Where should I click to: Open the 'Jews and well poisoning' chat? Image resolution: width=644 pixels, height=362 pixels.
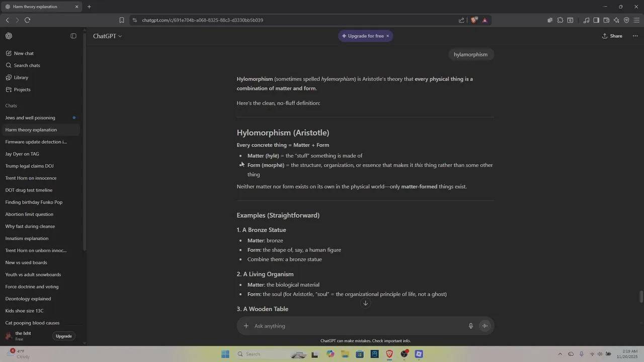pos(40,118)
